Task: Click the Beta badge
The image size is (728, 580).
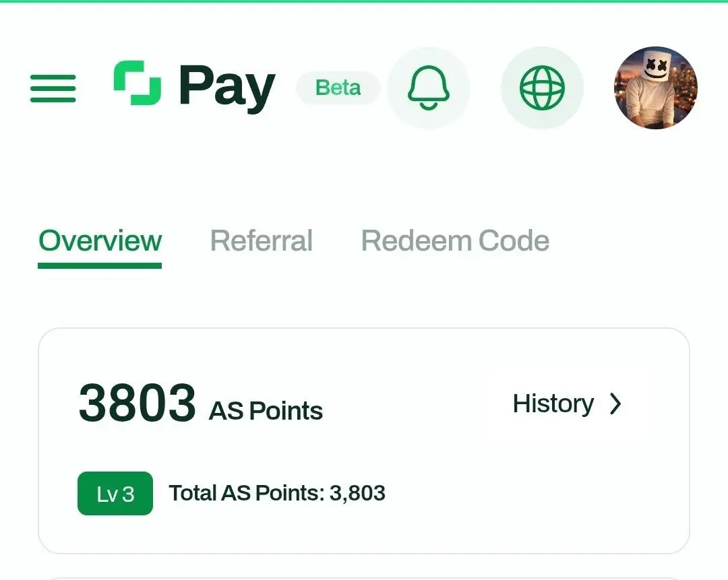Action: (338, 88)
